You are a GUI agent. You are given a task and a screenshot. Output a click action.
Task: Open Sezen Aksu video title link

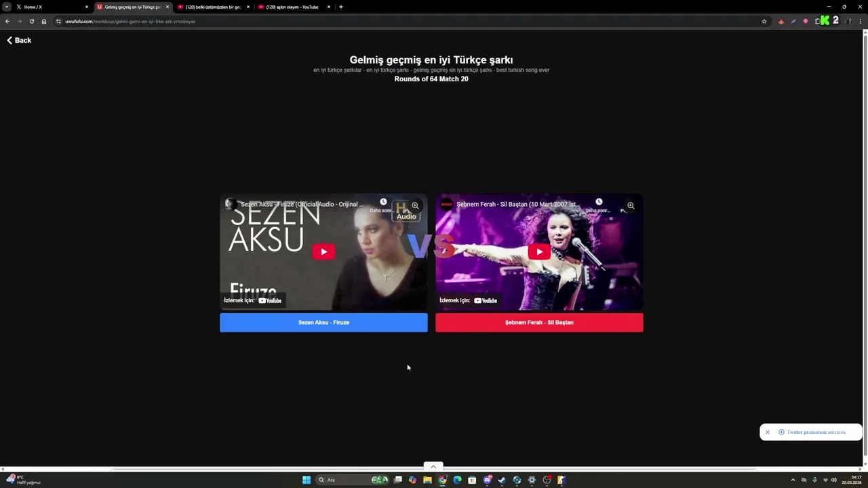point(302,204)
